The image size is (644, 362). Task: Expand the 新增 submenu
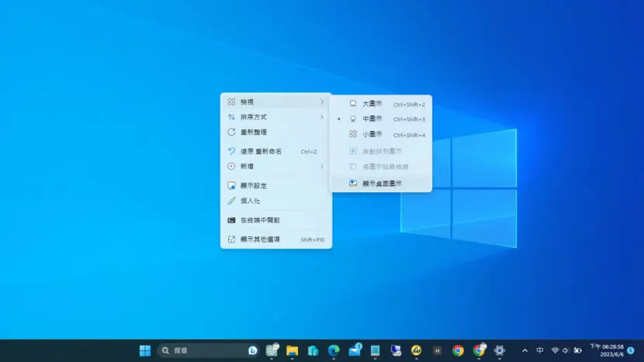pos(276,166)
